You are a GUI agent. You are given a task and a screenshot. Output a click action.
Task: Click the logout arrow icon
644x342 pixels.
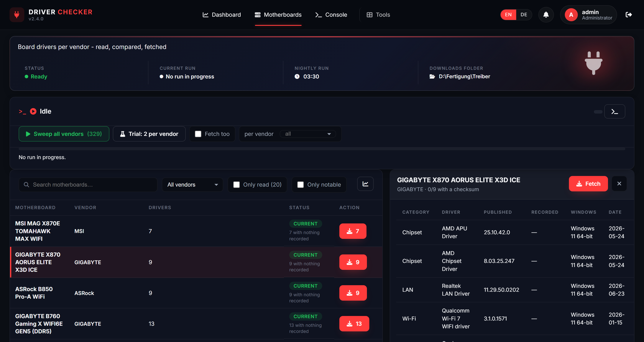pos(629,15)
